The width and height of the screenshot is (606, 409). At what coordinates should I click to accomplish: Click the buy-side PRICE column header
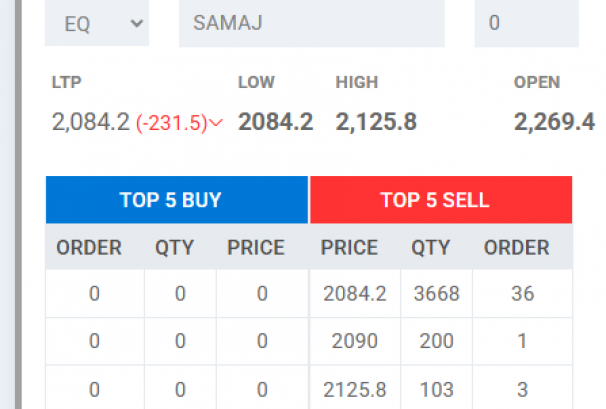(x=256, y=248)
